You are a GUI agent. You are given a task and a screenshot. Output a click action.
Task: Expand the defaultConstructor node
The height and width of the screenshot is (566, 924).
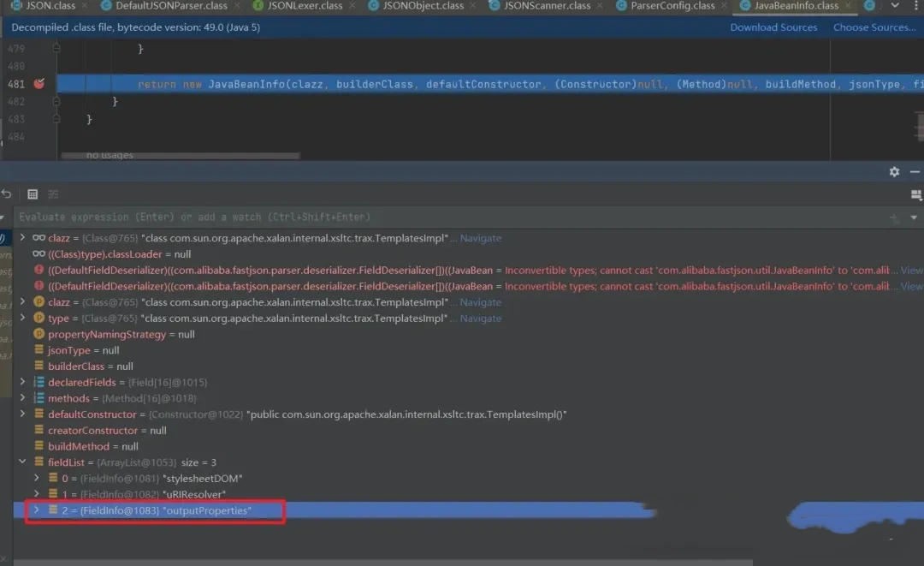point(22,414)
